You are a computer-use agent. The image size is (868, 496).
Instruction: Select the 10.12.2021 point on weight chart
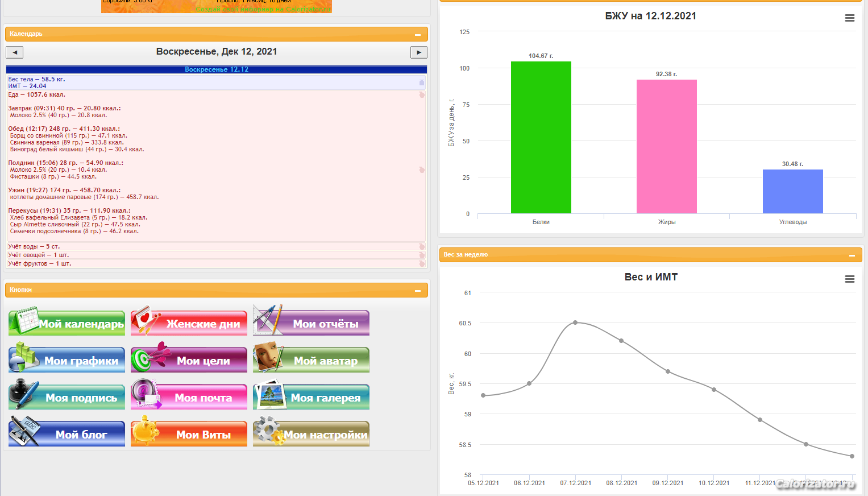pos(714,390)
